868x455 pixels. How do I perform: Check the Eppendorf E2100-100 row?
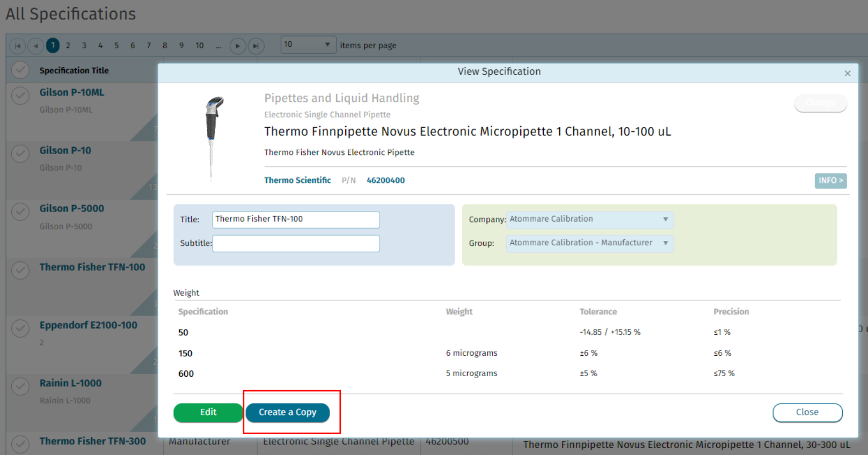click(x=20, y=328)
